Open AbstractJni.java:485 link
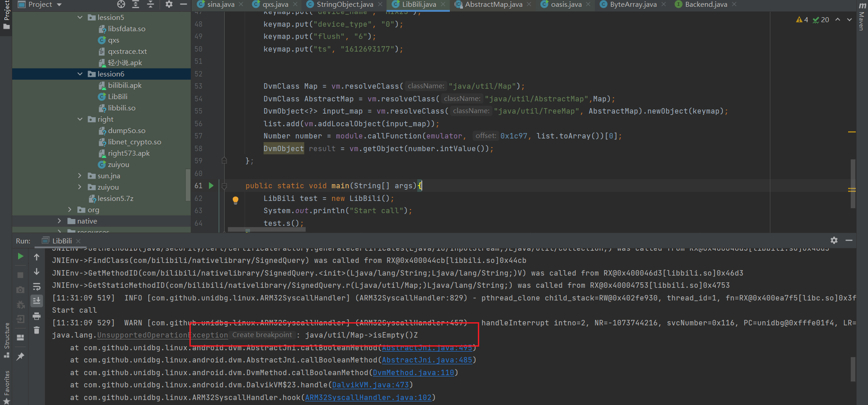This screenshot has height=405, width=868. (x=427, y=360)
